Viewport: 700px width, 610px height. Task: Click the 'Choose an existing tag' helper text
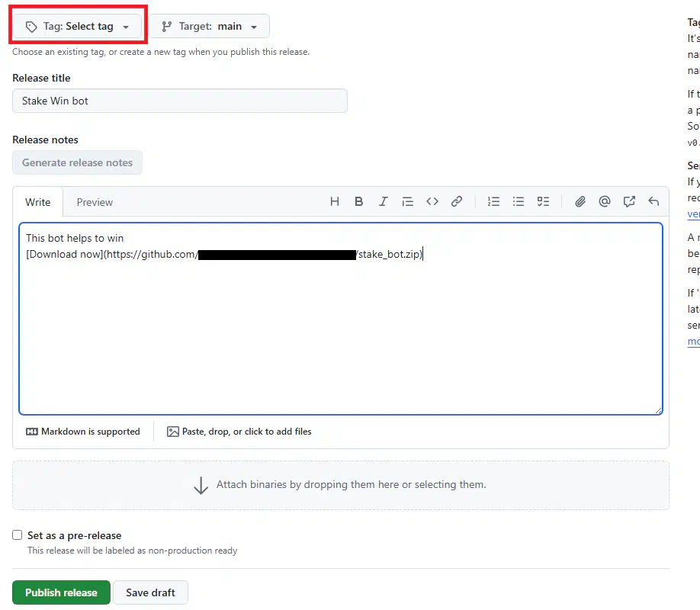pos(161,52)
